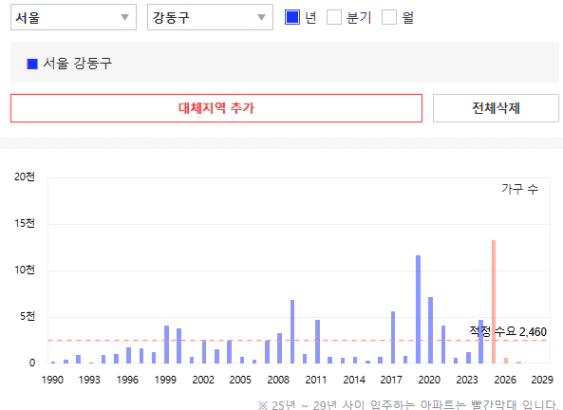
Task: Select the 2019 tallest blue bar
Action: point(418,309)
